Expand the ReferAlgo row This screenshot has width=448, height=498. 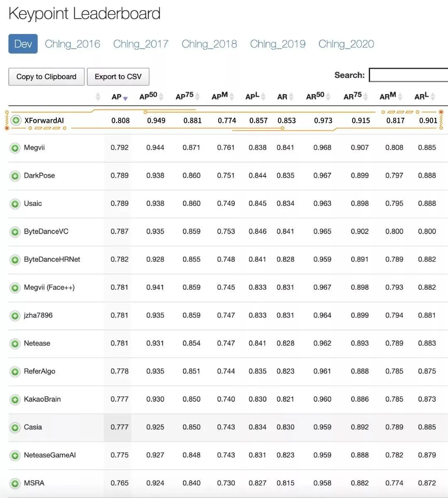15,371
